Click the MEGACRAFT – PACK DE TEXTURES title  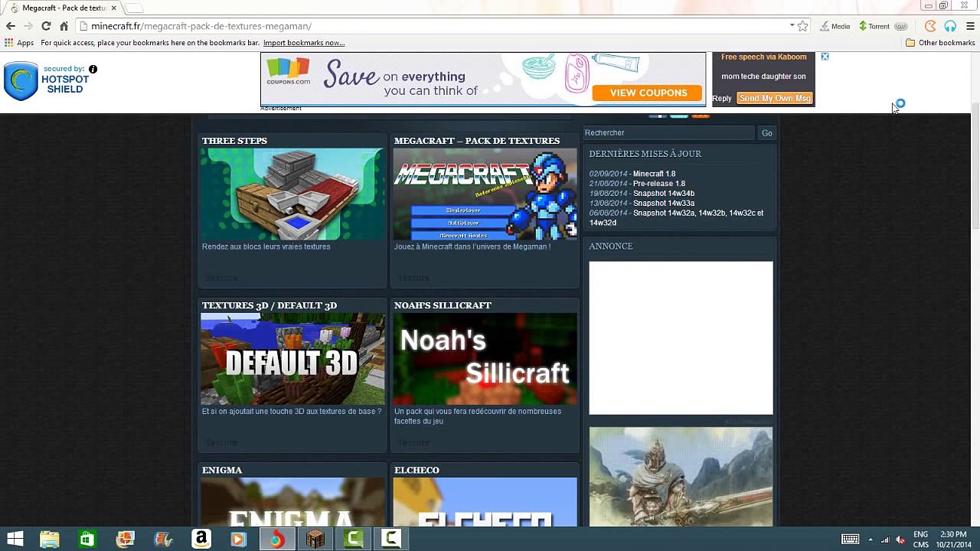coord(477,141)
